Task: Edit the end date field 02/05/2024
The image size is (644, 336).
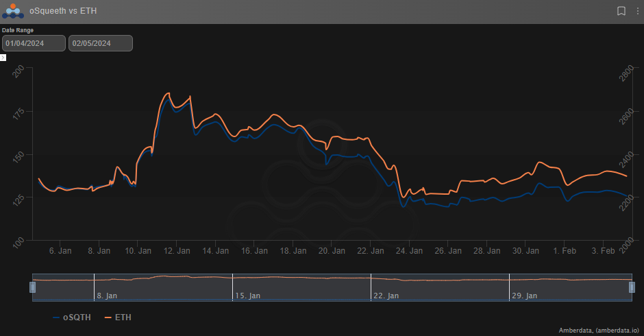Action: pos(101,43)
